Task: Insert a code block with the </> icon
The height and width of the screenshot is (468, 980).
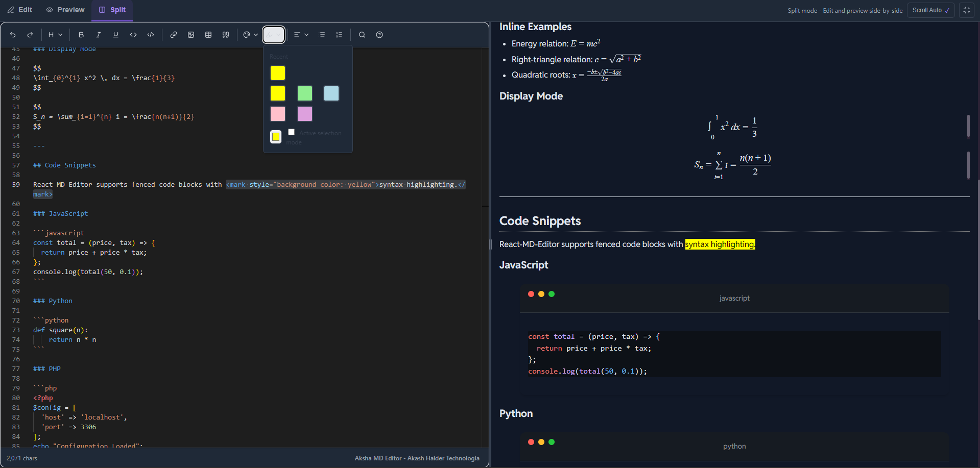Action: [x=151, y=35]
